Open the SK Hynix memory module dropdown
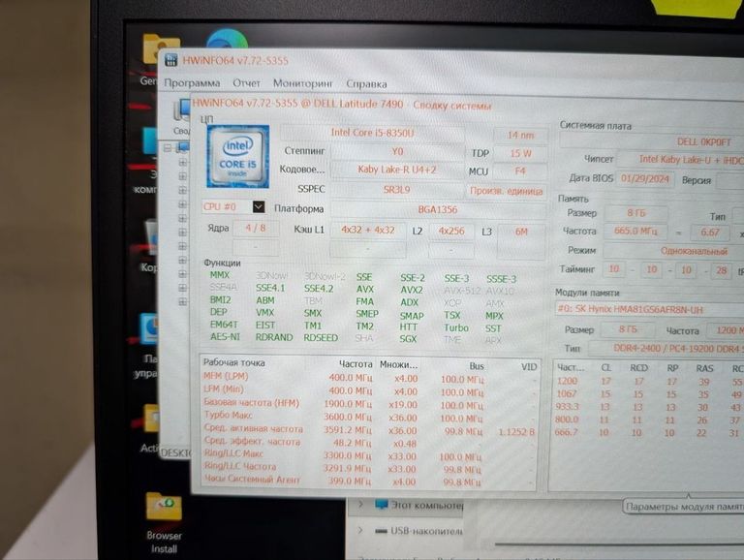Viewport: 744px width, 560px height. point(649,309)
